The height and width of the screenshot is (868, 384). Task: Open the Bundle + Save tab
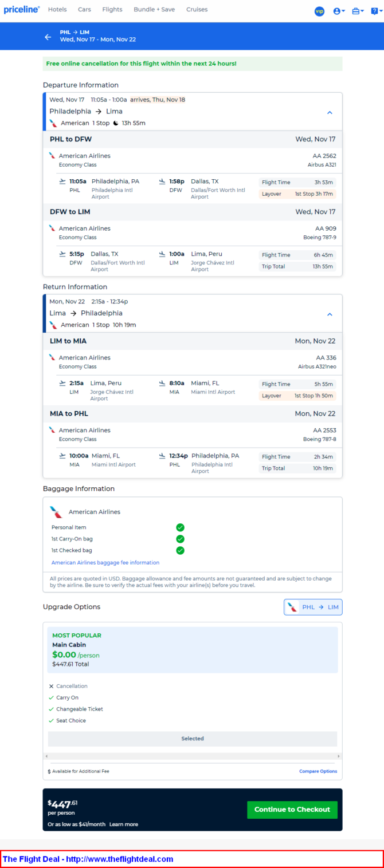154,10
